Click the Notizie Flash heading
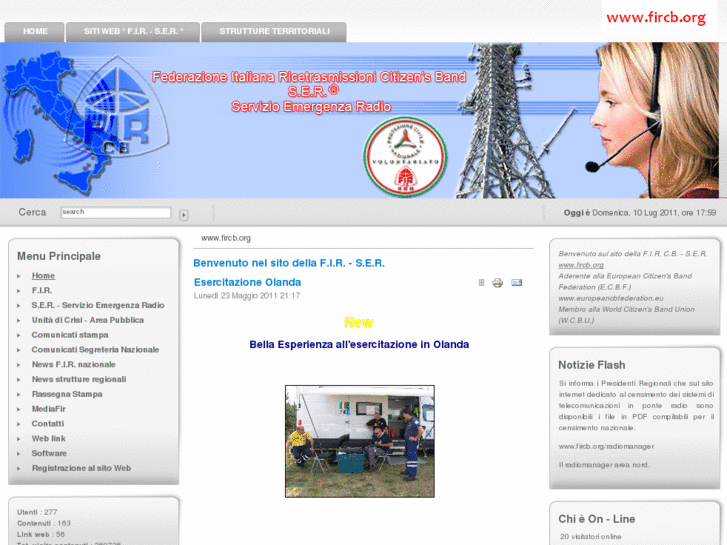 pos(592,365)
